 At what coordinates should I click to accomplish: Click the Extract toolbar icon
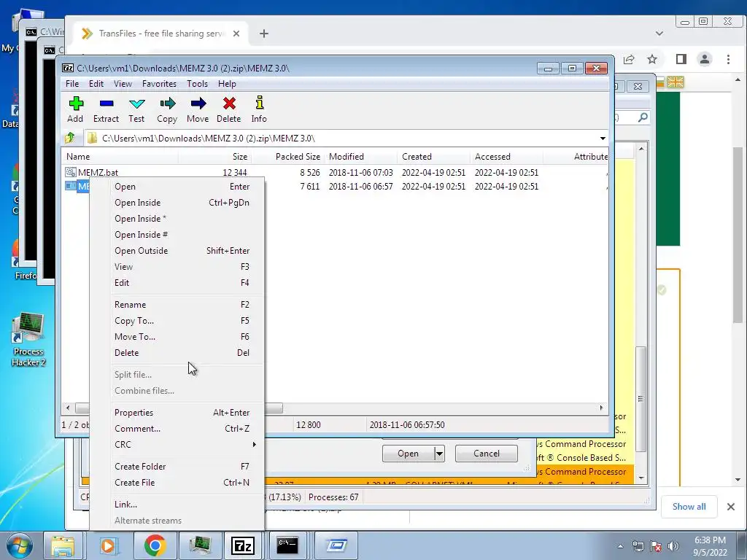(x=107, y=104)
